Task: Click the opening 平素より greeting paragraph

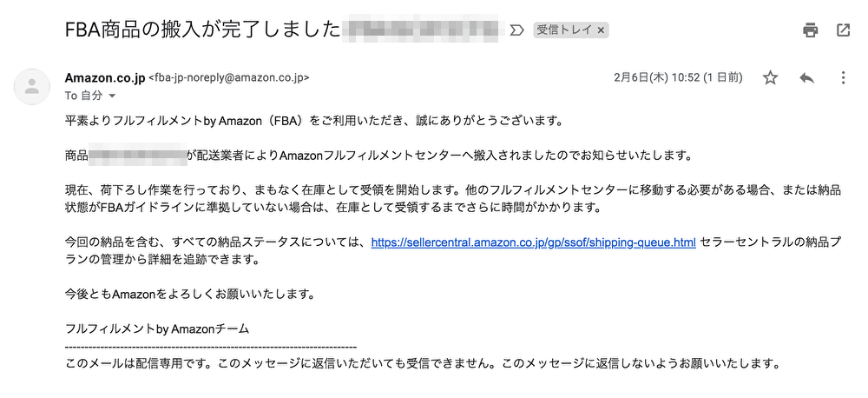Action: click(314, 120)
